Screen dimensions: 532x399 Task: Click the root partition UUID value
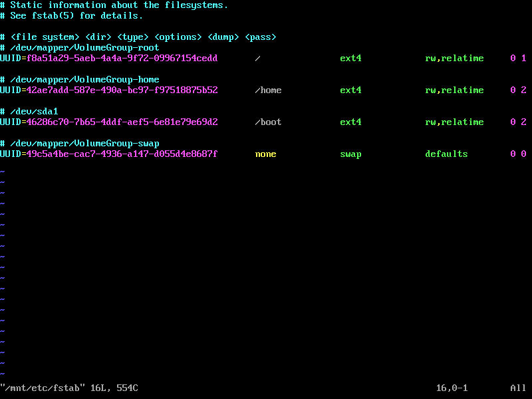coord(122,58)
